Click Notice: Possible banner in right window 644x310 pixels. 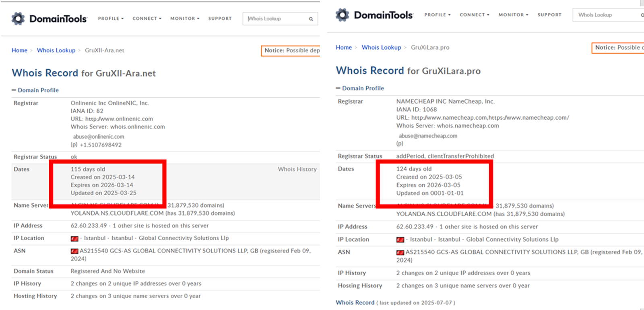point(618,48)
